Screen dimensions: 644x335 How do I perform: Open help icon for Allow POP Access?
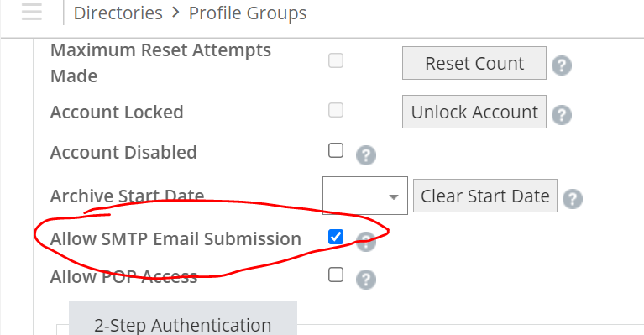[x=366, y=280]
